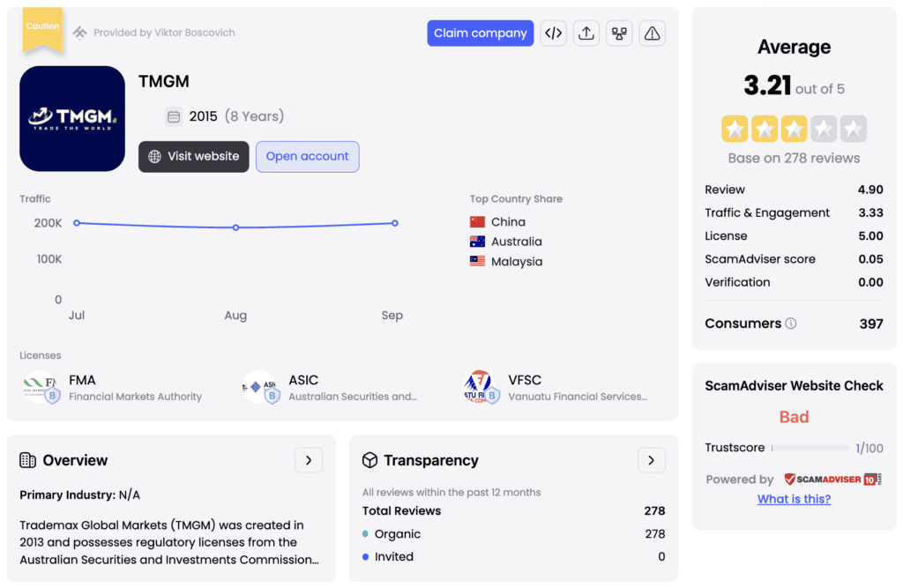Image resolution: width=903 pixels, height=588 pixels.
Task: Click the ScamAdviser logo
Action: pyautogui.click(x=832, y=480)
